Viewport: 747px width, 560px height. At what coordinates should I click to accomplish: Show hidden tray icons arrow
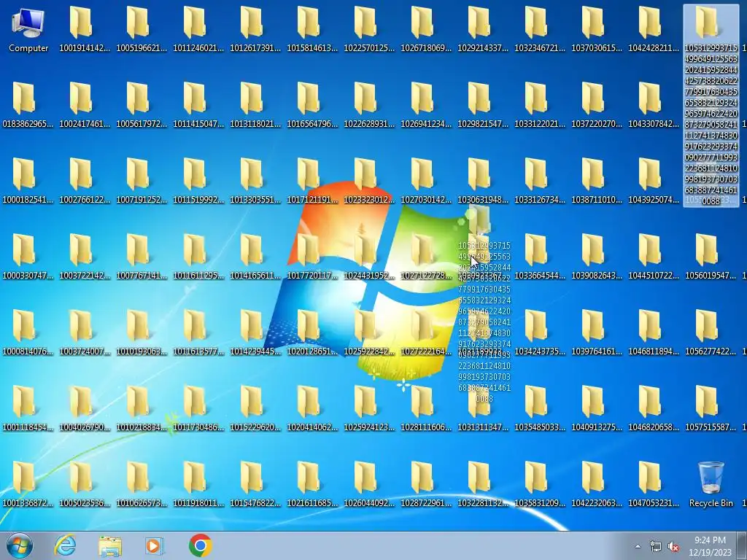coord(638,546)
